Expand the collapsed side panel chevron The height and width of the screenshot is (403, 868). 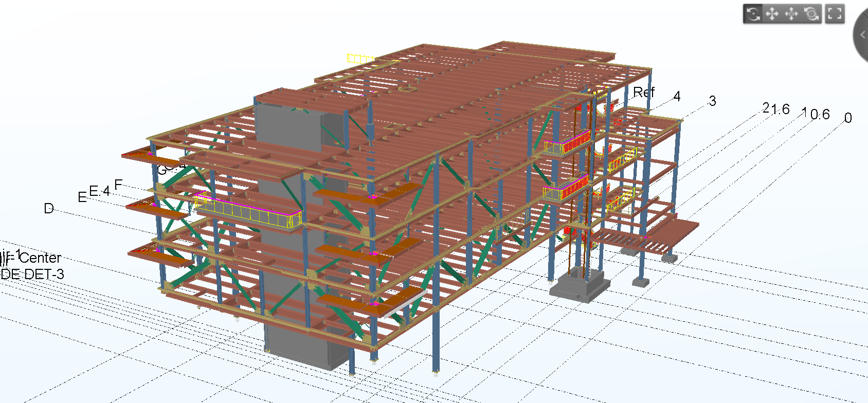coord(862,35)
